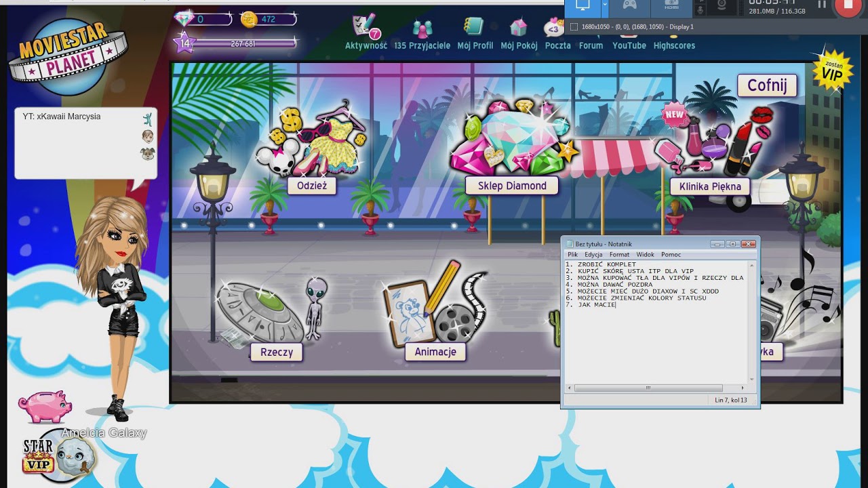868x488 pixels.
Task: Select the screen capture monitor mode in the recorder
Action: [x=583, y=5]
